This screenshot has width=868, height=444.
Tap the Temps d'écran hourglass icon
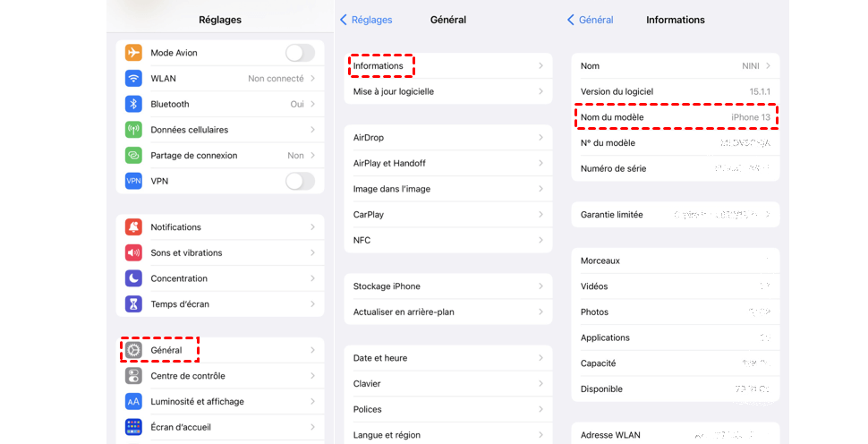tap(133, 304)
